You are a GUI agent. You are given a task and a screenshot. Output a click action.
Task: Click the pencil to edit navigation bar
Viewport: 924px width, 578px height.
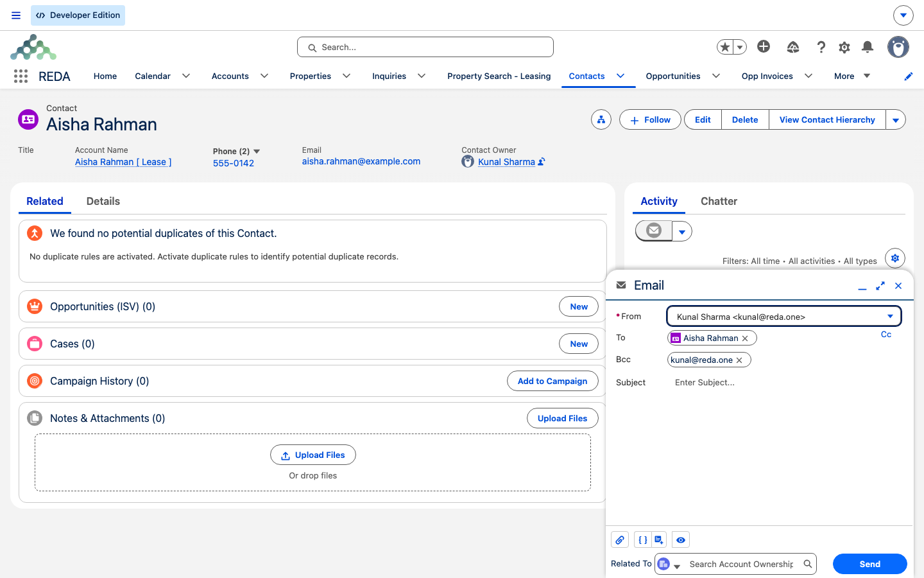[x=909, y=76]
